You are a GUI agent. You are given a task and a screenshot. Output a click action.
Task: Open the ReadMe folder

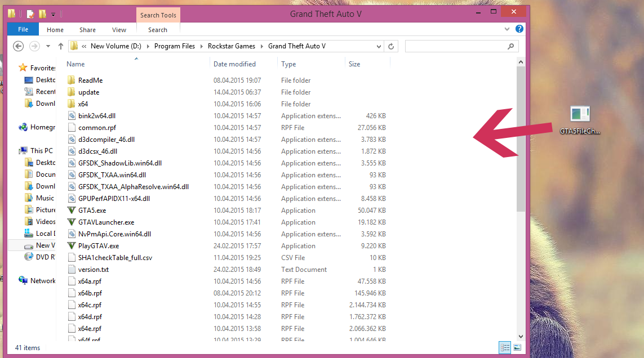(x=90, y=80)
